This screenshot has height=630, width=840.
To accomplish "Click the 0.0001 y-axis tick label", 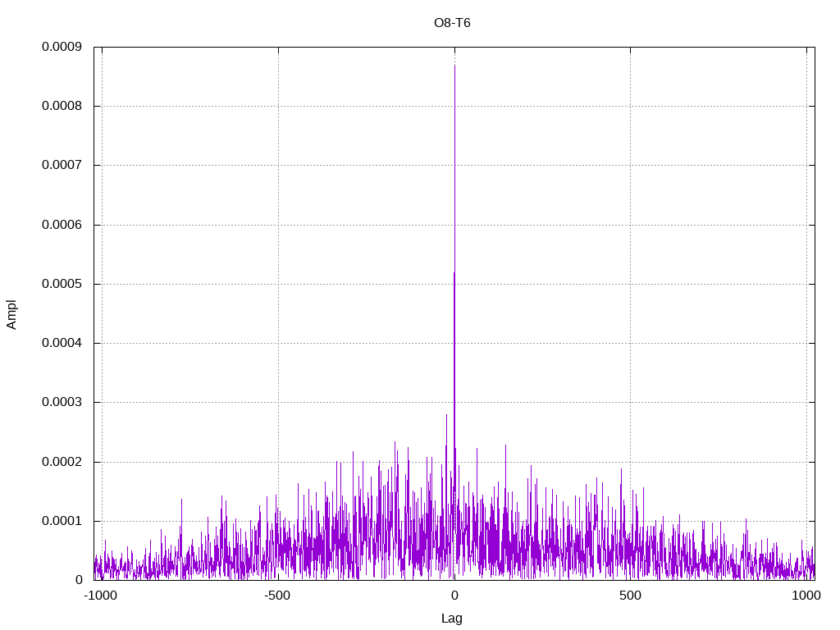I will (62, 521).
